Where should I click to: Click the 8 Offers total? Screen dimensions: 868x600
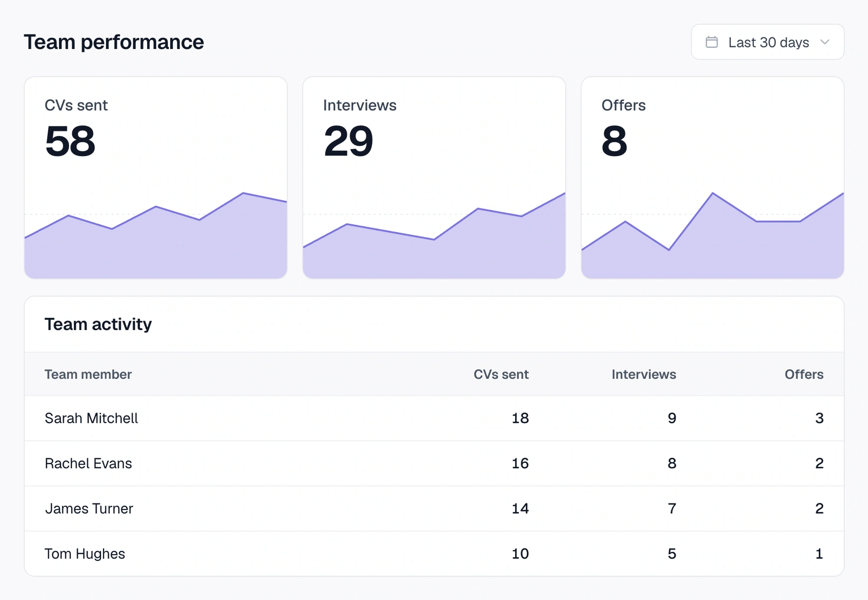point(615,141)
